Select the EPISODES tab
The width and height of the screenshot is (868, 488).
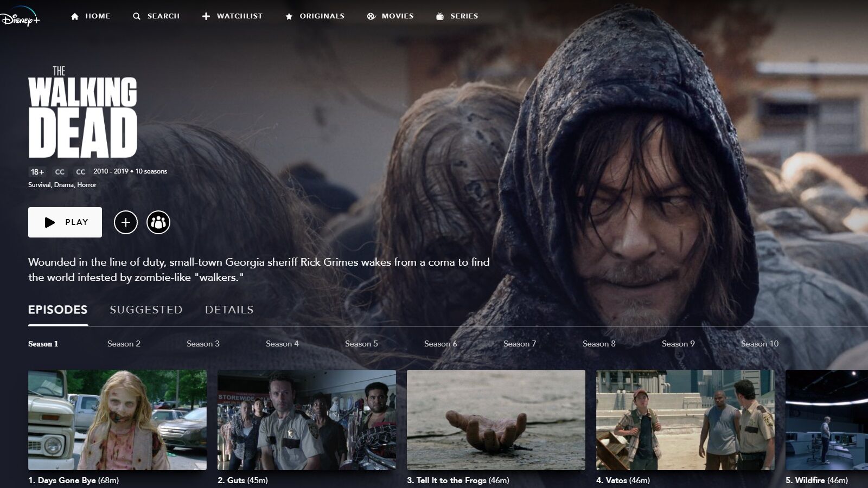point(58,310)
